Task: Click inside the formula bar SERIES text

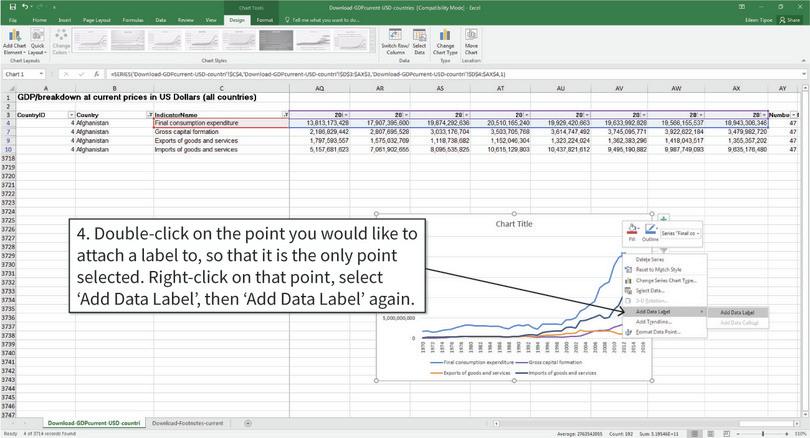Action: (308, 74)
